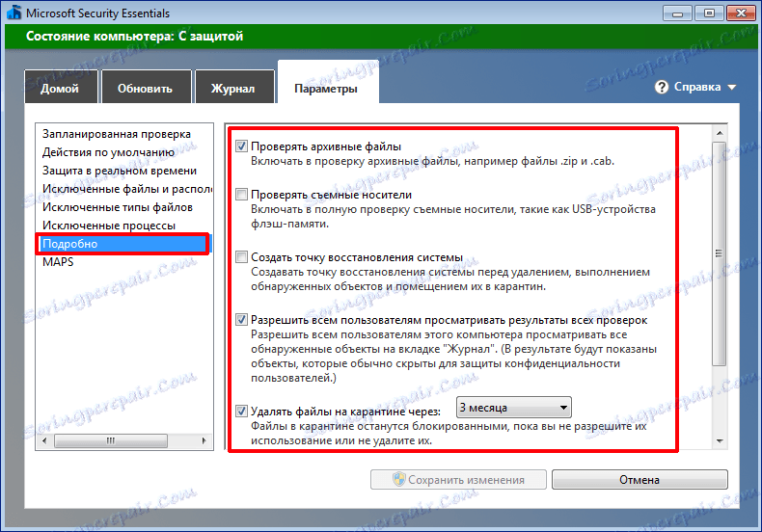Switch to the Домой tab
This screenshot has height=532, width=762.
(x=61, y=88)
